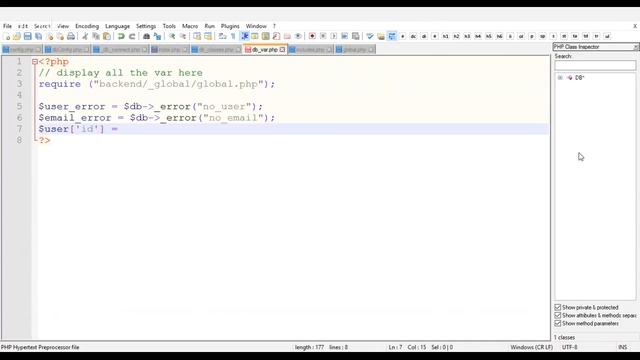
Task: Open the Macro menu
Action: coord(190,26)
